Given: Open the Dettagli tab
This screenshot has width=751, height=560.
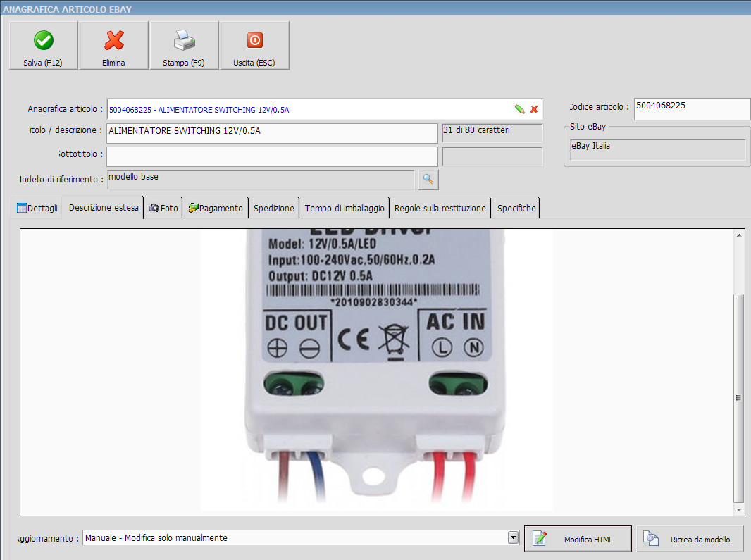Looking at the screenshot, I should tap(37, 208).
